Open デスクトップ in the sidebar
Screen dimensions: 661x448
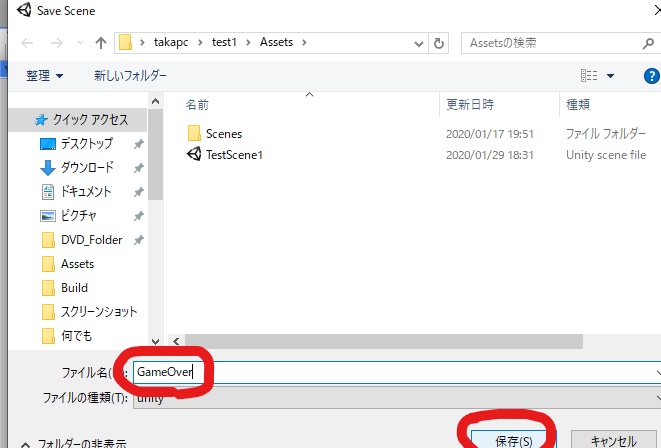pos(87,144)
